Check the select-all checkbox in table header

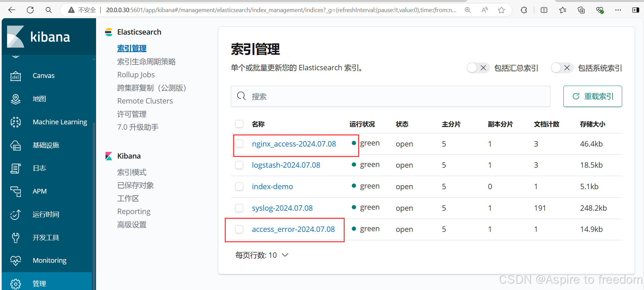239,124
